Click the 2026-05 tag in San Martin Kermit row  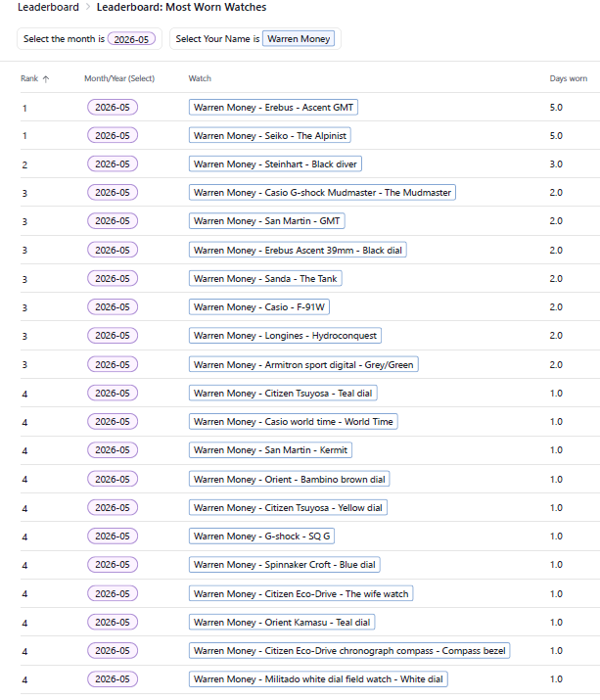pos(113,450)
